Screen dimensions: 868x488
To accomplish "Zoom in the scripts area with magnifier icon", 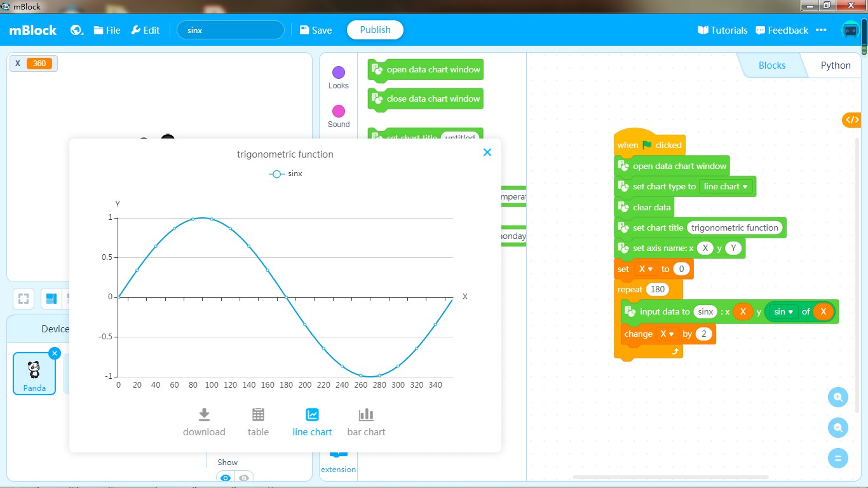I will point(837,396).
